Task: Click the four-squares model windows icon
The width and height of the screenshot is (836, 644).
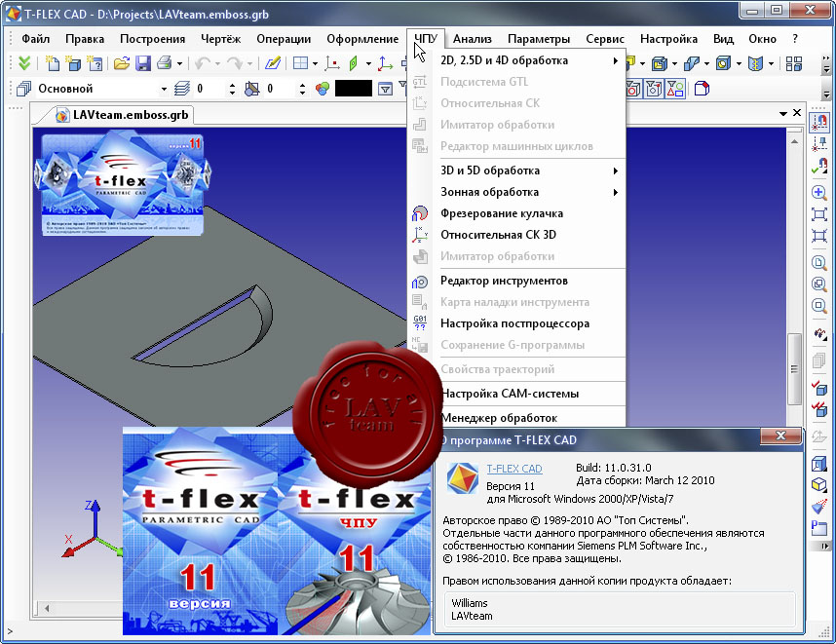Action: pyautogui.click(x=794, y=63)
